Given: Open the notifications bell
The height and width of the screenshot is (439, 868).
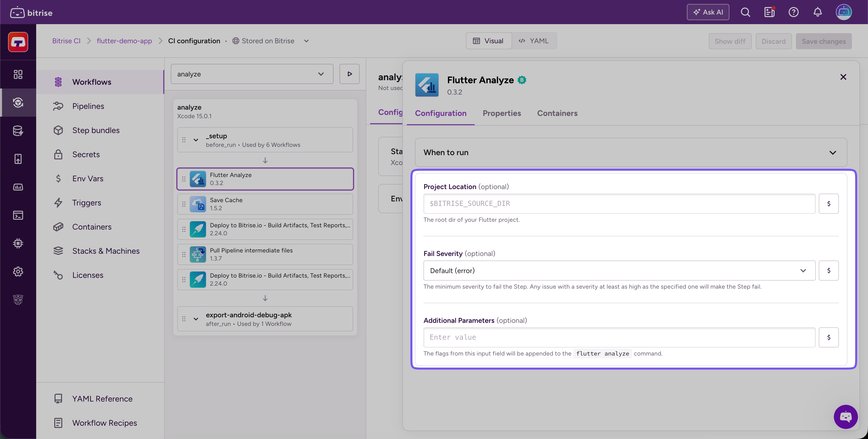Looking at the screenshot, I should coord(818,13).
